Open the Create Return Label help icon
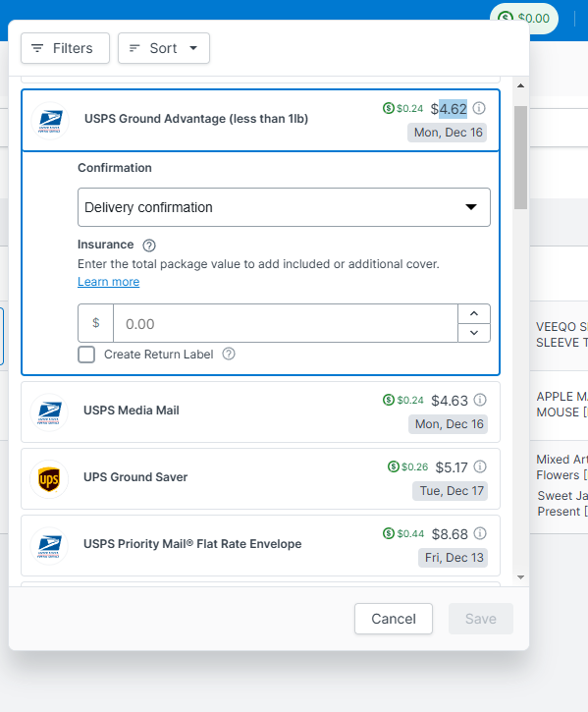588x712 pixels. (x=229, y=354)
